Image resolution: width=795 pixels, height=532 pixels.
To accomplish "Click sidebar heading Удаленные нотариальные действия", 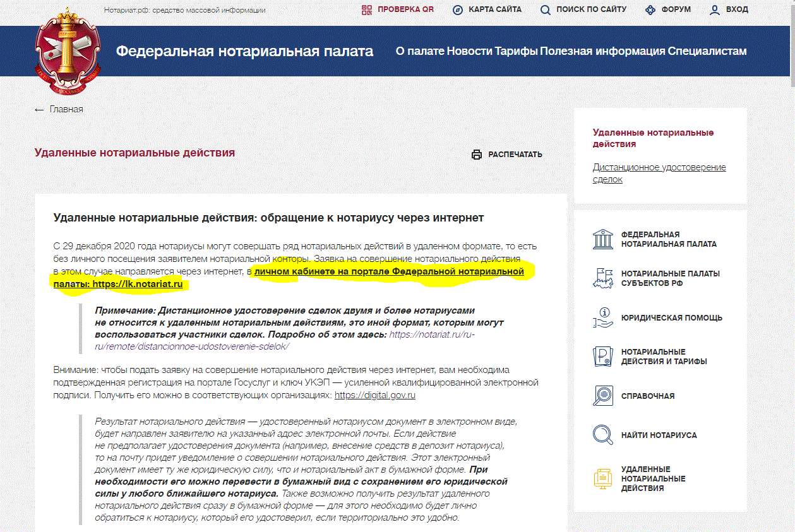I will point(653,138).
